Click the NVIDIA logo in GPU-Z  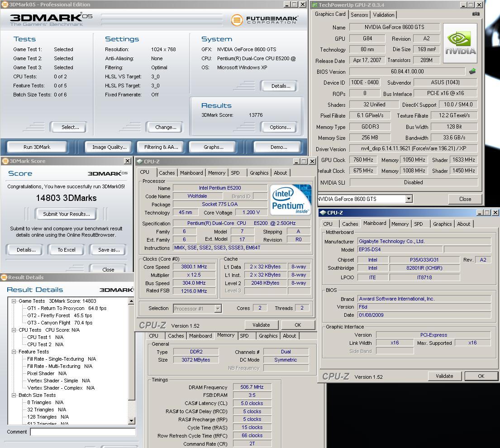pyautogui.click(x=460, y=43)
